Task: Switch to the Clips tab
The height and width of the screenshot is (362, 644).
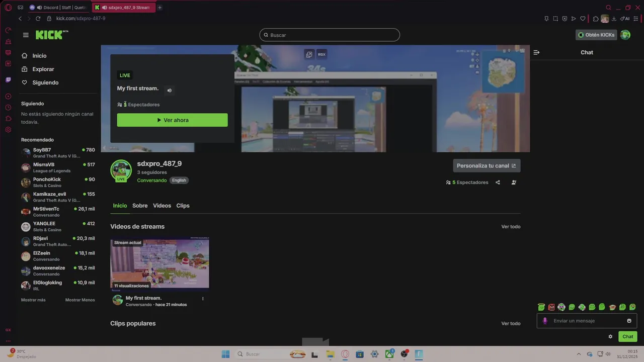Action: click(183, 206)
